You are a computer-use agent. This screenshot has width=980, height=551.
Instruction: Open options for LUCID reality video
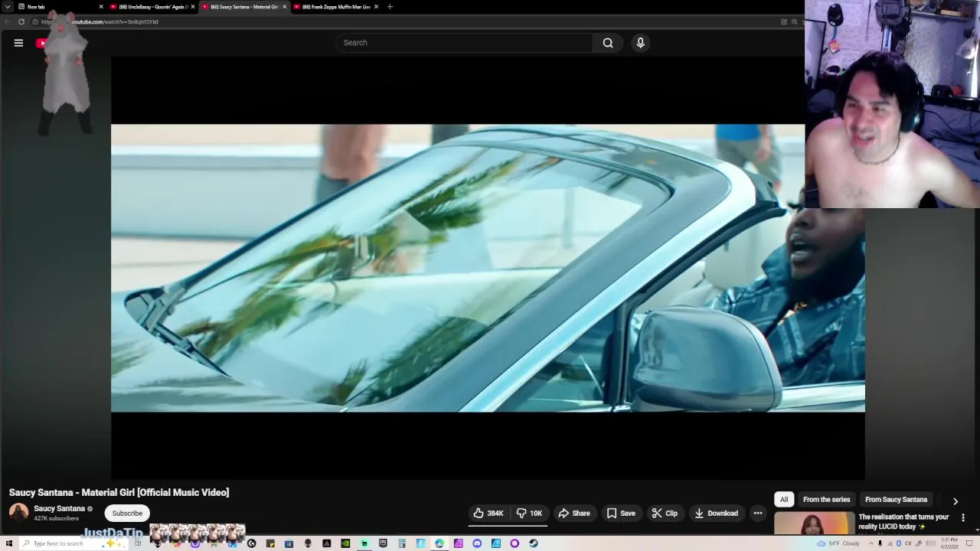pos(963,518)
